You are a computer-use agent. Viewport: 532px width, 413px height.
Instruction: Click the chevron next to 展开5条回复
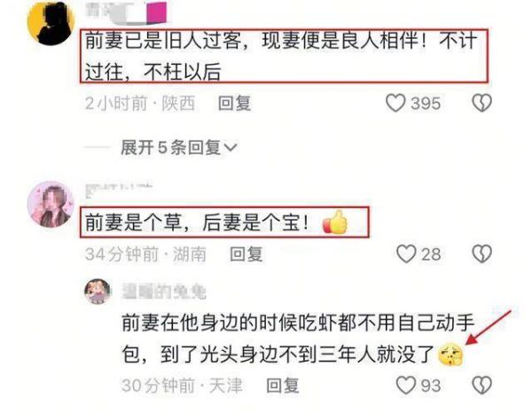pyautogui.click(x=231, y=148)
